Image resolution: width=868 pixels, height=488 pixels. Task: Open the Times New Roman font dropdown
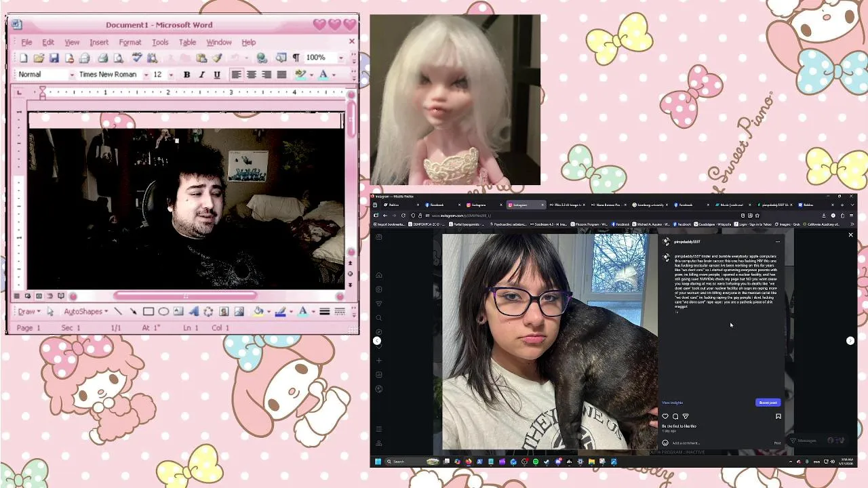tap(146, 75)
